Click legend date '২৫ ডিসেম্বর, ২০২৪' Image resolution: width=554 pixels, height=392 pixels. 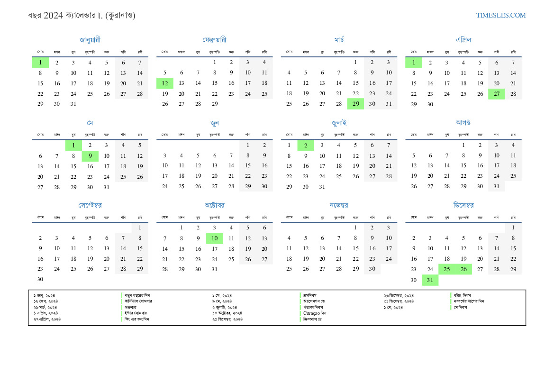[x=227, y=319]
